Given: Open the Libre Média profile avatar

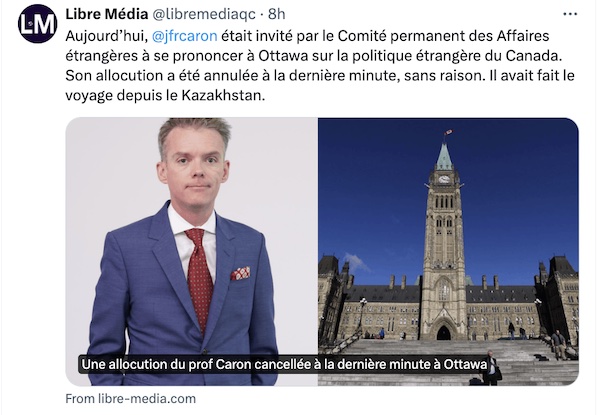Looking at the screenshot, I should pos(38,24).
